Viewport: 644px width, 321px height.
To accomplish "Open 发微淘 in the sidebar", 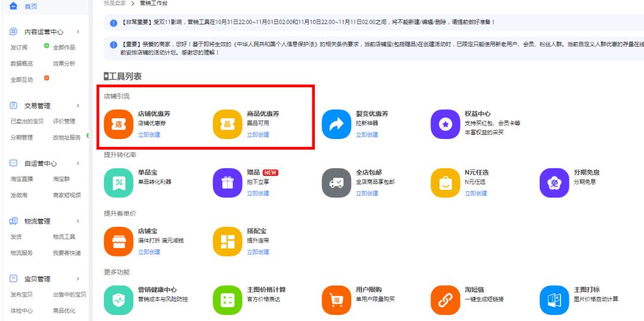I will click(19, 195).
